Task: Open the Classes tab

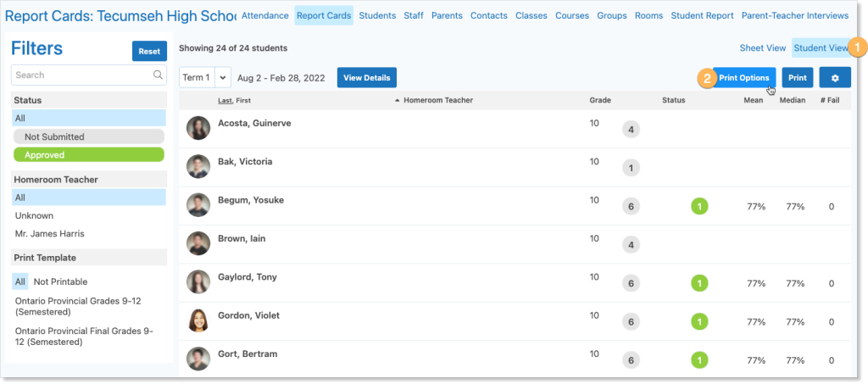Action: (531, 15)
